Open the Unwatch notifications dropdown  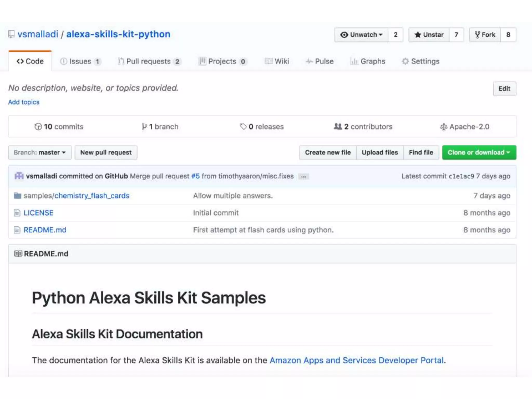pos(361,35)
